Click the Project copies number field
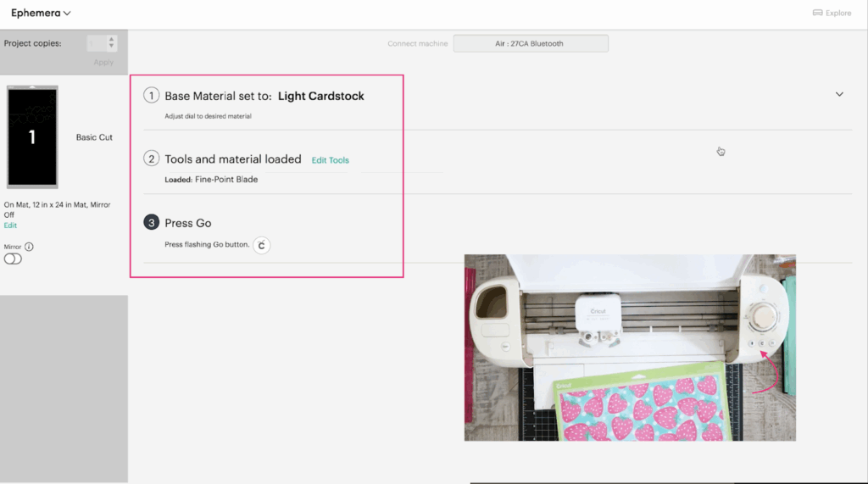Image resolution: width=868 pixels, height=484 pixels. pos(97,43)
